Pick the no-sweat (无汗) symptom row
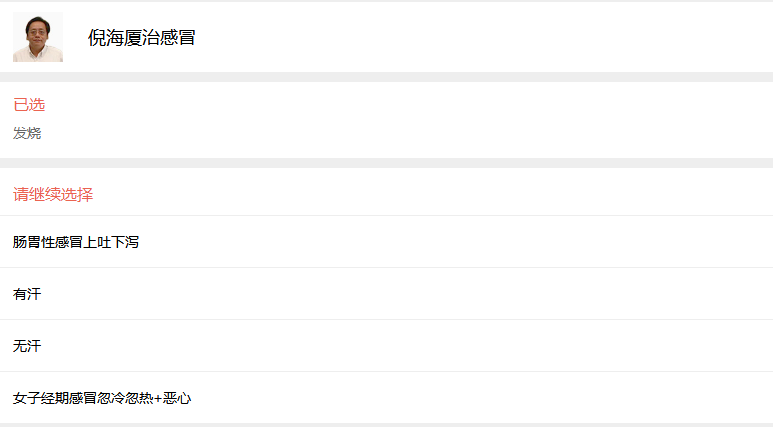 point(27,346)
